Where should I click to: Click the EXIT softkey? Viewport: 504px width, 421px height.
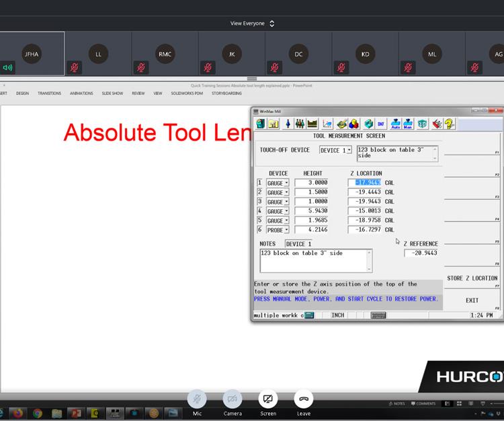(472, 301)
